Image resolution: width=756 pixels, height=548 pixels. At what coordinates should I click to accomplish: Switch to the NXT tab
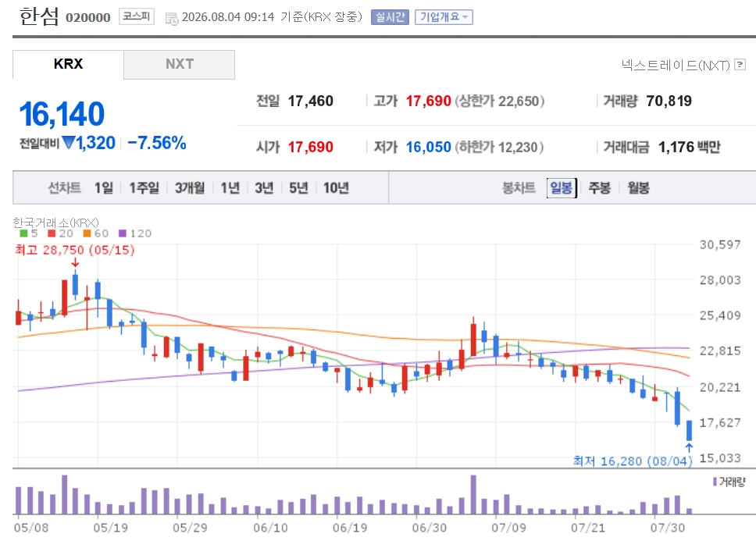click(x=180, y=64)
